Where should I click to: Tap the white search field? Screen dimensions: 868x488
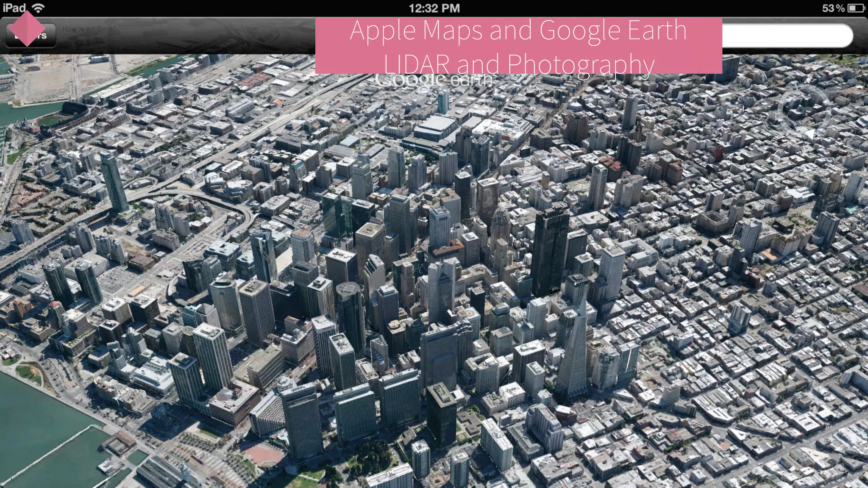787,36
